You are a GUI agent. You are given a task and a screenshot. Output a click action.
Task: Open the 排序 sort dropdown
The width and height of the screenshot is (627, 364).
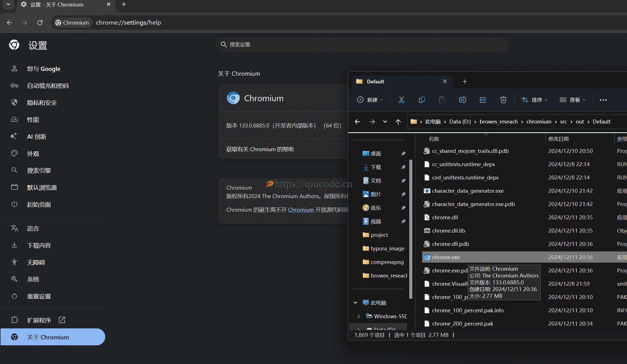tap(535, 100)
